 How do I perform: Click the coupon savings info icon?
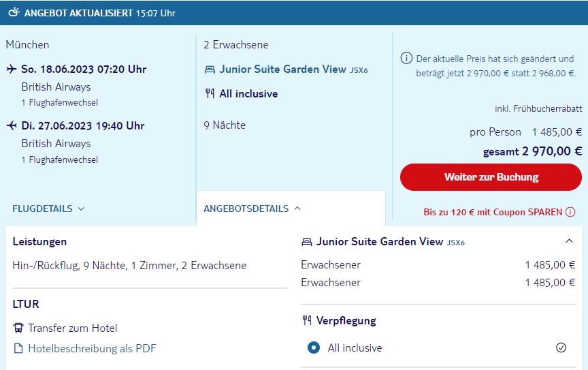(x=570, y=212)
